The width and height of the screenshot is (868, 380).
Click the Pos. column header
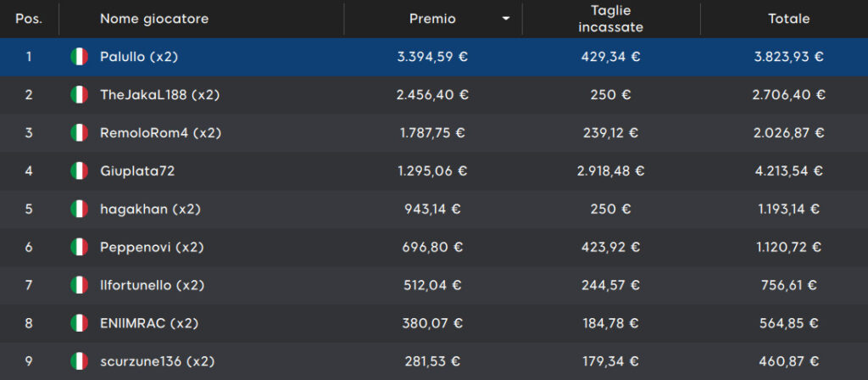click(x=29, y=19)
